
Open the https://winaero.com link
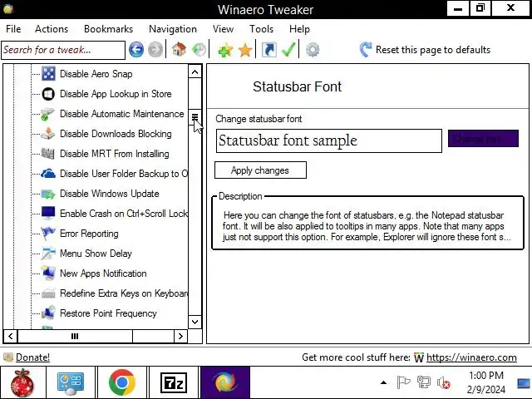pyautogui.click(x=471, y=357)
